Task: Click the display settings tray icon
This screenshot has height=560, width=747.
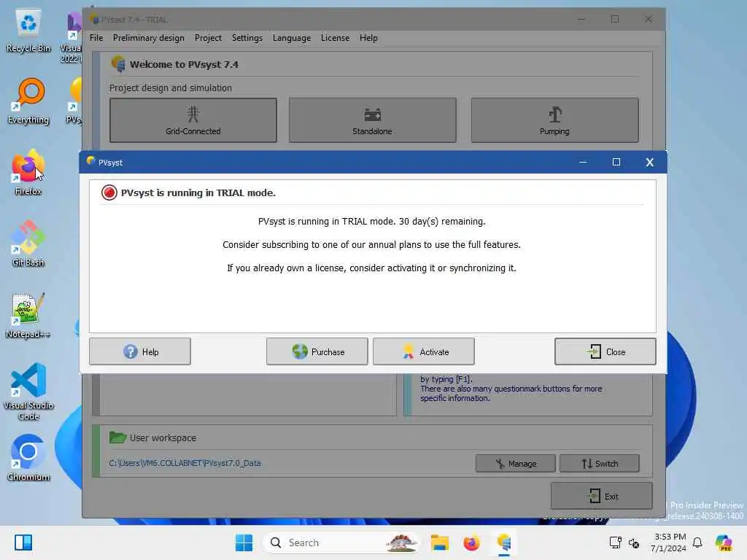Action: (x=615, y=542)
